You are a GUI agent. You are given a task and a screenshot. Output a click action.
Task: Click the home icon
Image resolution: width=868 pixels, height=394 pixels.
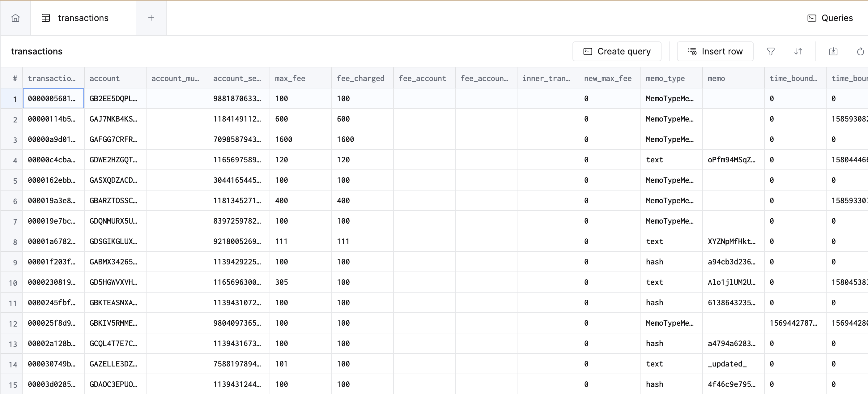coord(15,18)
